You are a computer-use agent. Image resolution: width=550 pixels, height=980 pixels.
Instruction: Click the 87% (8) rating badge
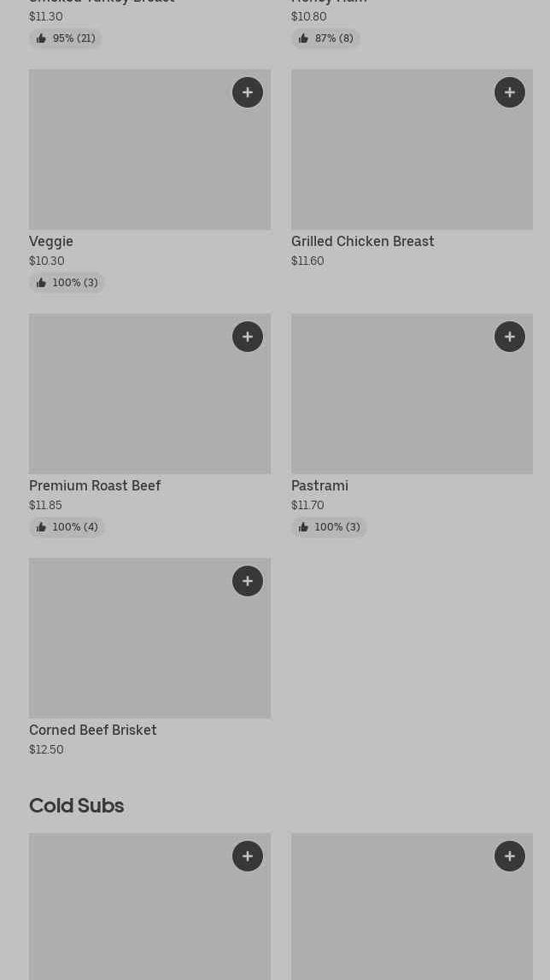(x=325, y=38)
